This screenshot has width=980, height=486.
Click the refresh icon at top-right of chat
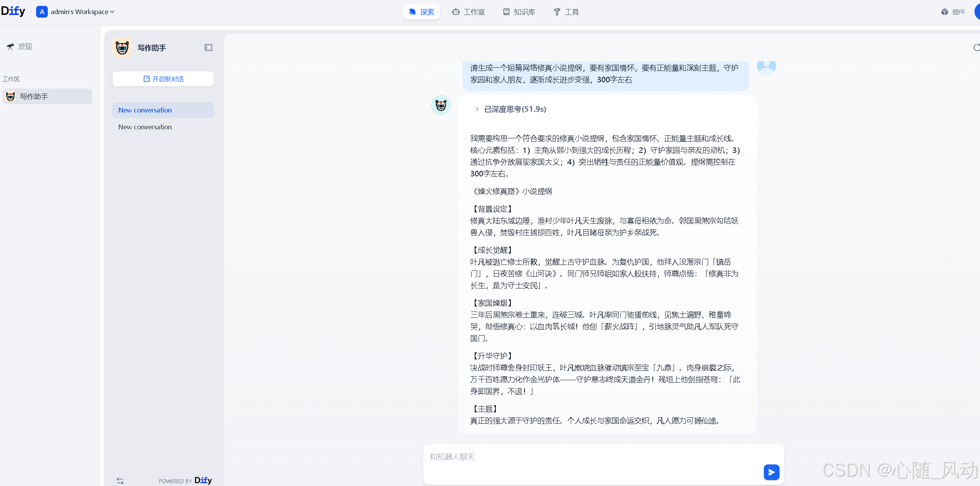coord(976,48)
